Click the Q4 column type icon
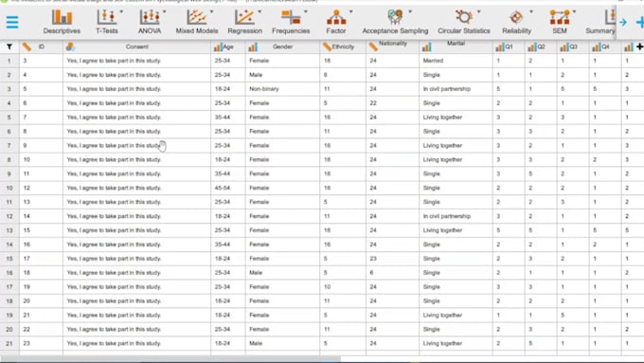The height and width of the screenshot is (363, 644). (597, 47)
